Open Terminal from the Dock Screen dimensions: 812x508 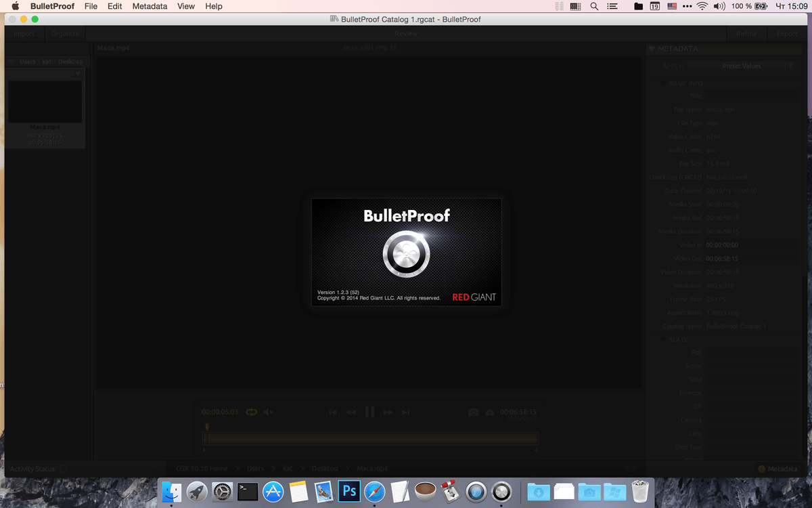[248, 491]
